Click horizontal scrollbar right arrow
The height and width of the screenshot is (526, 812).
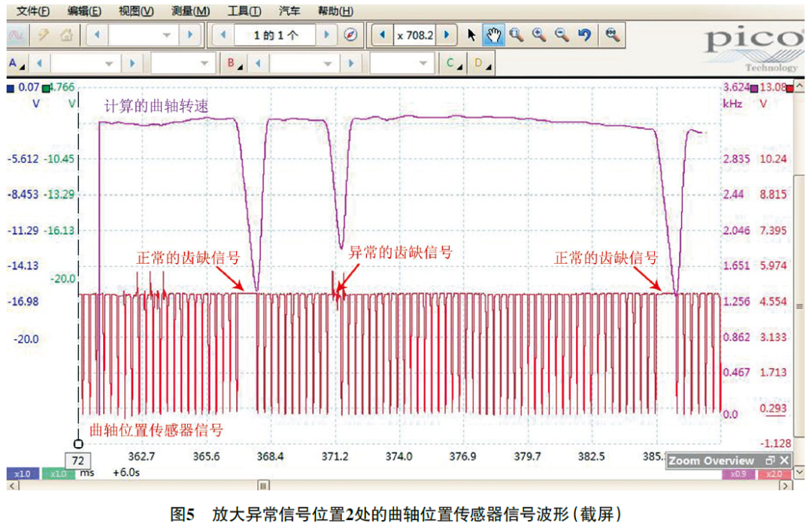pos(786,485)
